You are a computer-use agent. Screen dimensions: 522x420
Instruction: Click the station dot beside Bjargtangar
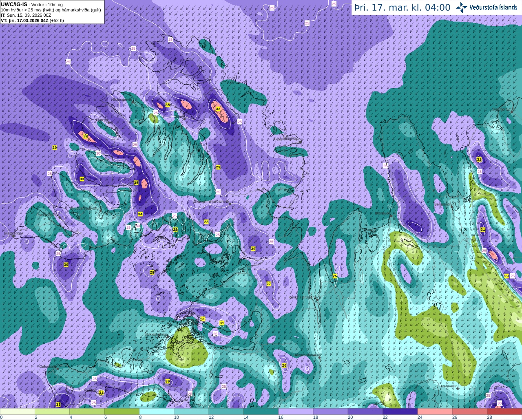14,236
